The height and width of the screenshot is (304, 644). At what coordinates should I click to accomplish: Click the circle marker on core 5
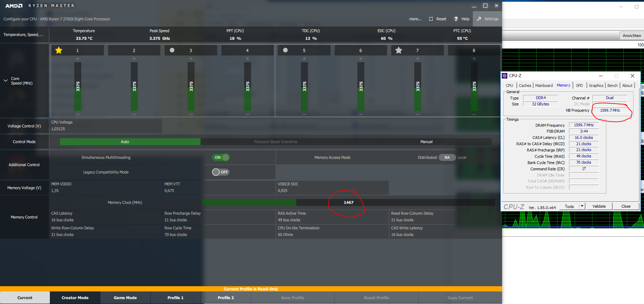[285, 50]
